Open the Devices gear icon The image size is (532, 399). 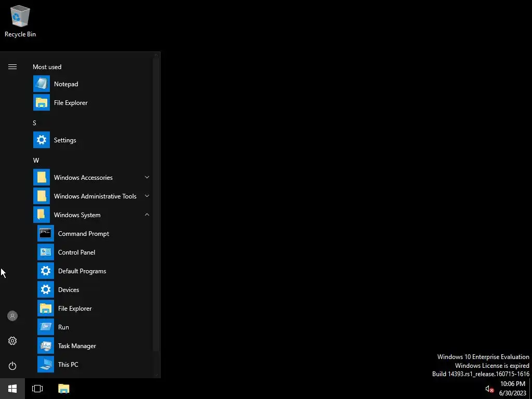[x=46, y=289]
